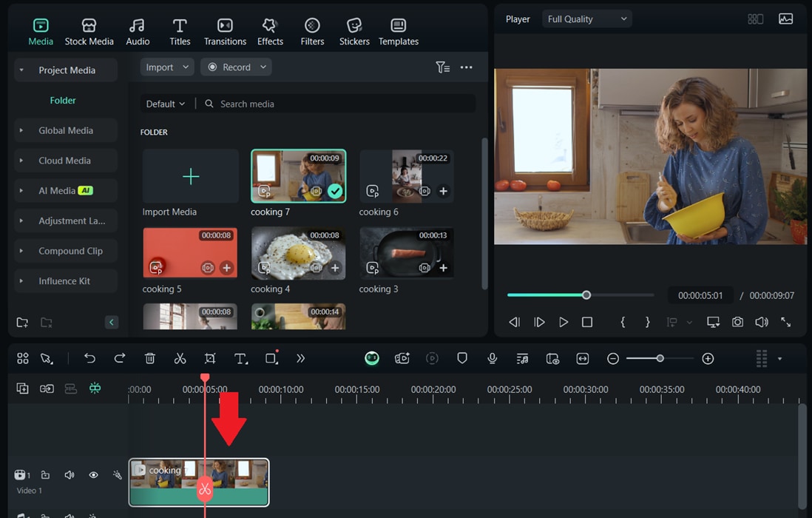Undo the last action
Image resolution: width=812 pixels, height=518 pixels.
pyautogui.click(x=89, y=358)
